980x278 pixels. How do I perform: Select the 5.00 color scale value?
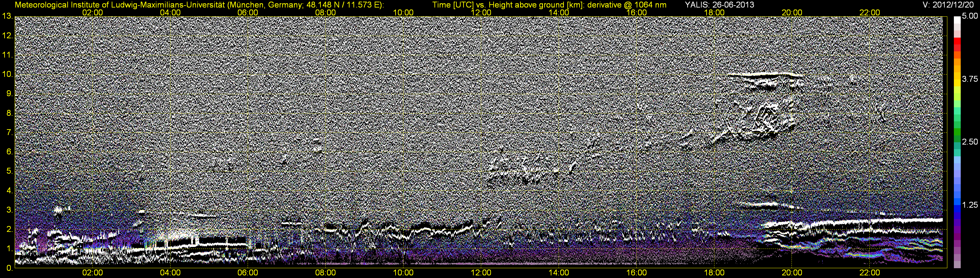[970, 16]
